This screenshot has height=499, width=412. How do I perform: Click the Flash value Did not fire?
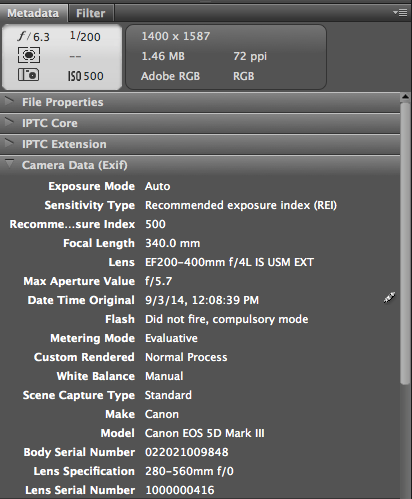[x=227, y=319]
